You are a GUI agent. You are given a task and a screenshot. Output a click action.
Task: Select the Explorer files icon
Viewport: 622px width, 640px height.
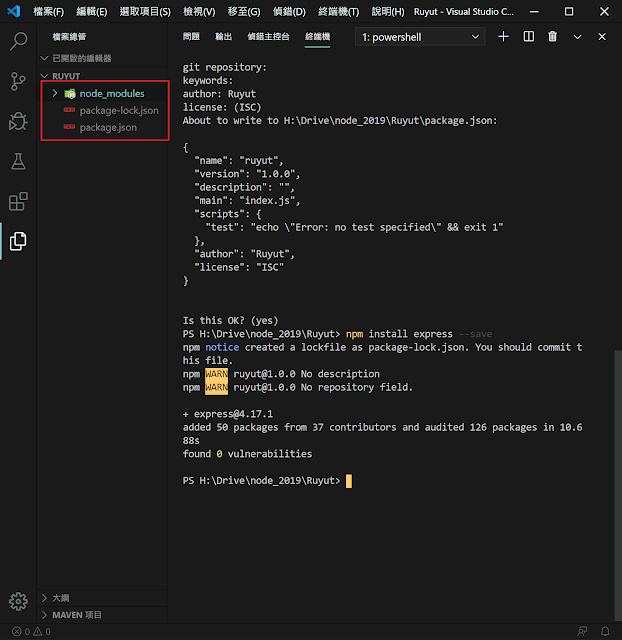(x=18, y=241)
